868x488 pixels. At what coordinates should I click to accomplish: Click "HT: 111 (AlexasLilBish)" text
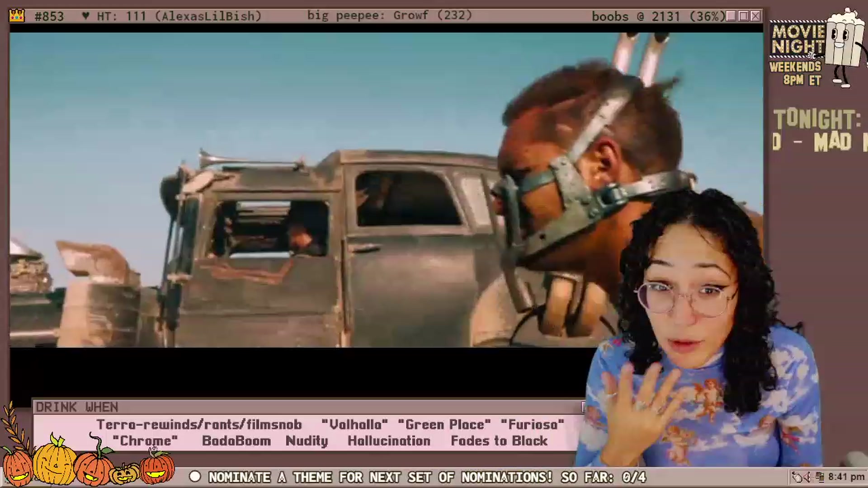(x=179, y=16)
